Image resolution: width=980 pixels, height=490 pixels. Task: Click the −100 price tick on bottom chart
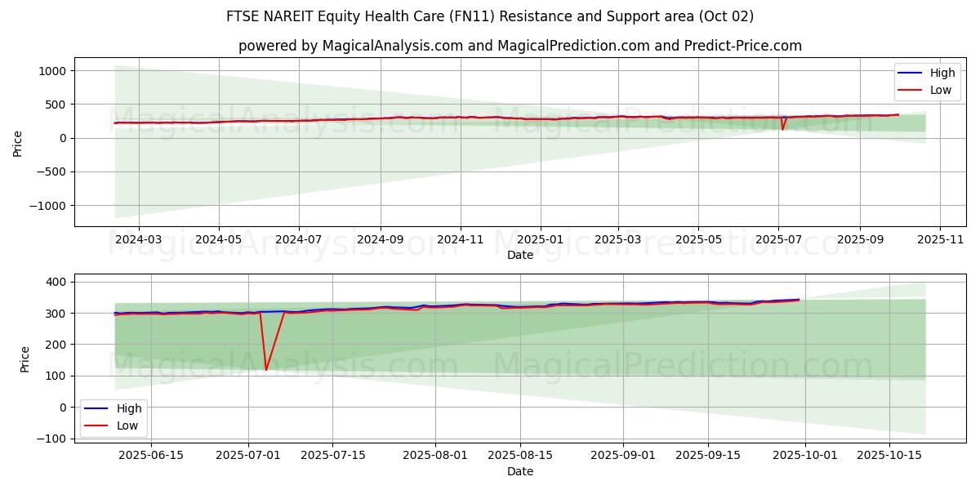(51, 439)
